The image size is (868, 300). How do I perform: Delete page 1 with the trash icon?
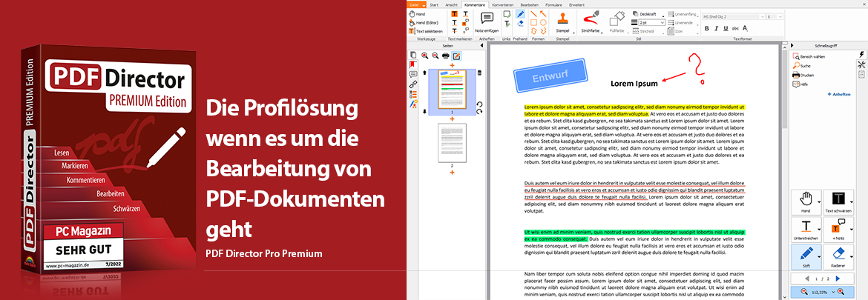(479, 73)
